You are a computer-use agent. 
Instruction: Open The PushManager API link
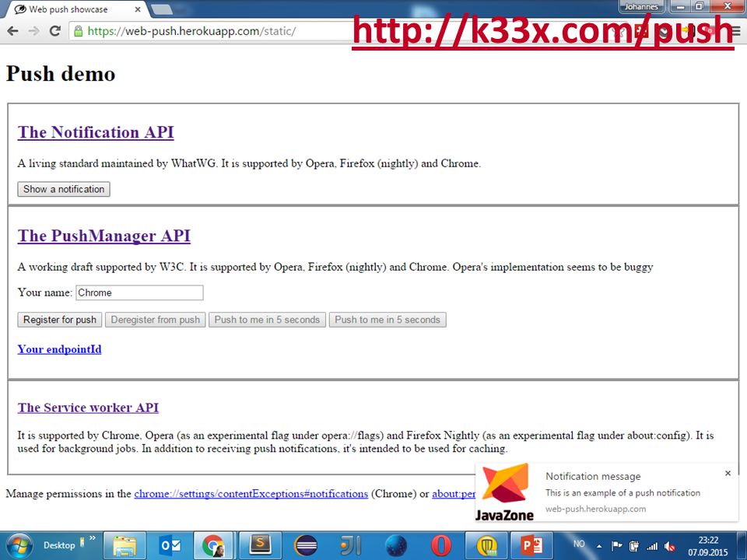tap(103, 236)
